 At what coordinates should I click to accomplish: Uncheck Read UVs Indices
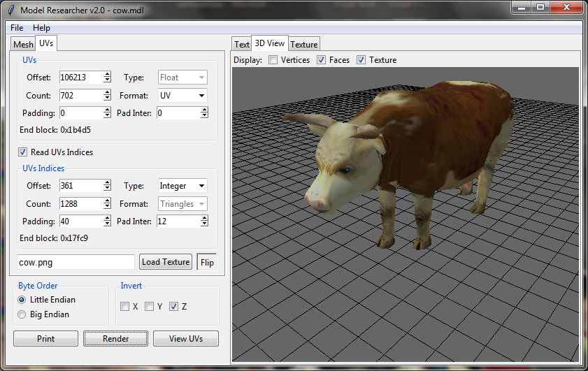tap(22, 152)
